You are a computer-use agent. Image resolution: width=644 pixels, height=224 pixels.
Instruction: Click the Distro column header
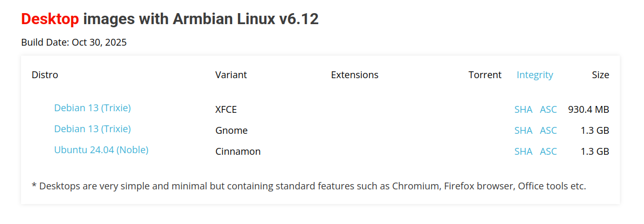[x=45, y=75]
